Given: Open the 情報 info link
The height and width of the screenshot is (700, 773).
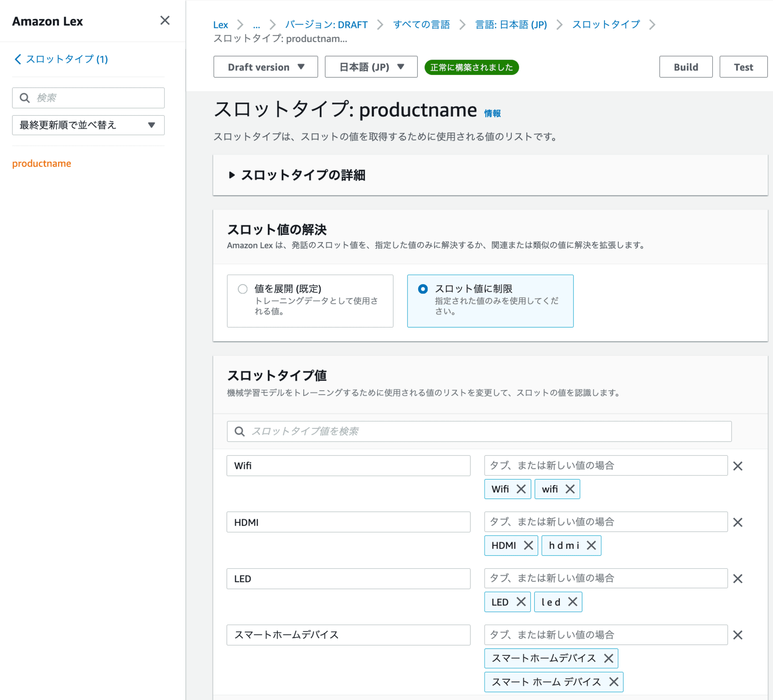Looking at the screenshot, I should tap(492, 113).
